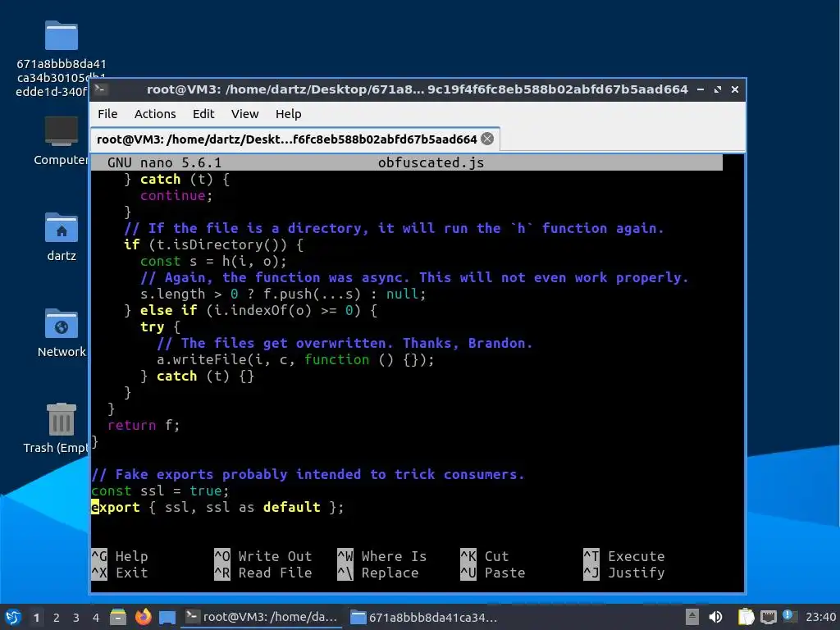Click the ^R Read File shortcut label
This screenshot has width=840, height=630.
(263, 573)
